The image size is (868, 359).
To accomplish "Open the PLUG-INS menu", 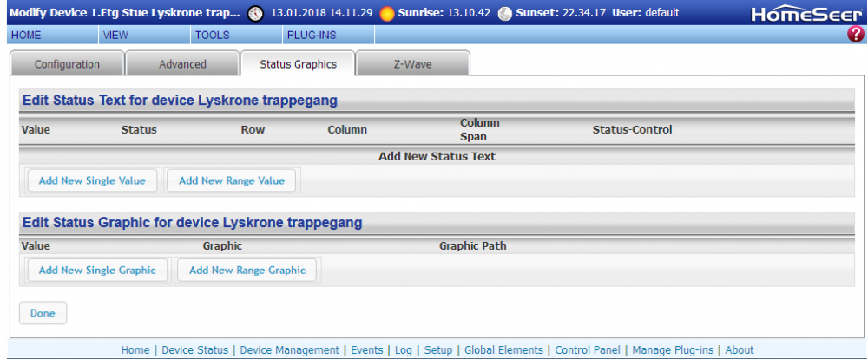I will [x=311, y=36].
